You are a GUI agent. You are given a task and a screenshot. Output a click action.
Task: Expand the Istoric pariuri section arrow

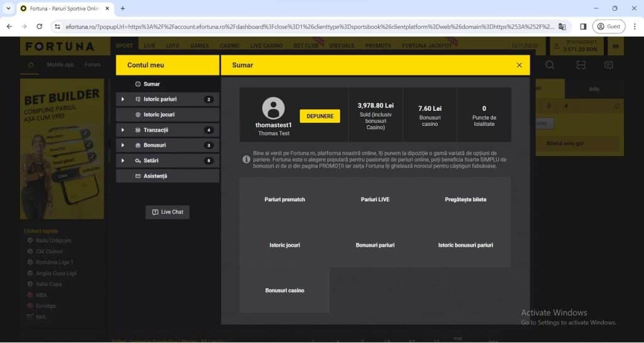[x=123, y=99]
